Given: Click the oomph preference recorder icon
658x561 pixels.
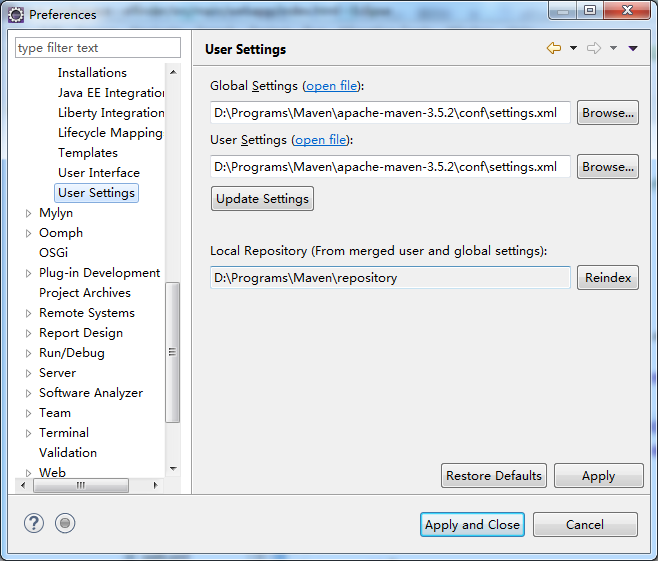Looking at the screenshot, I should tap(65, 523).
